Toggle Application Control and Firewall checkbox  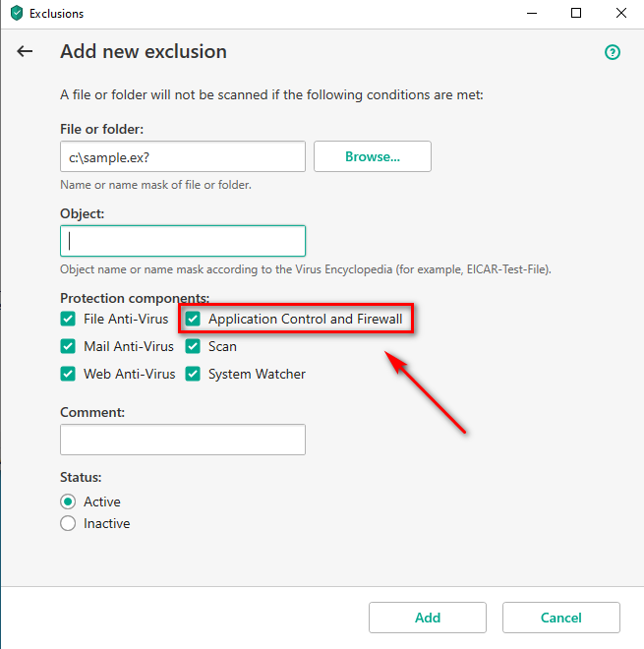193,320
